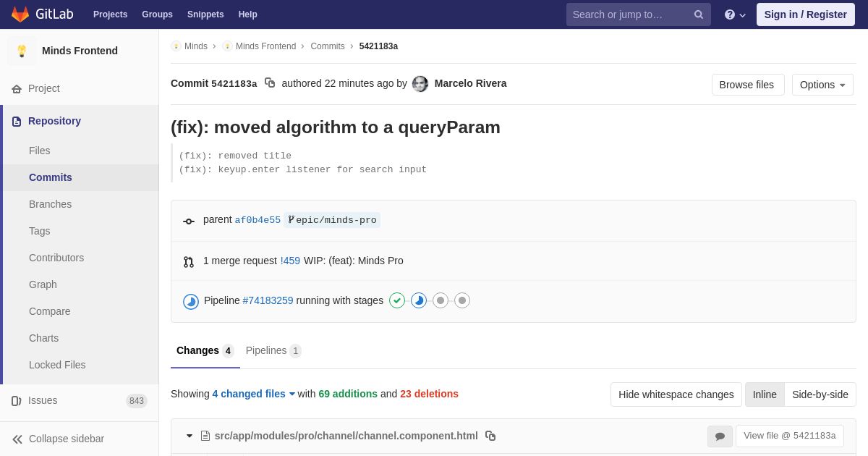Switch to Inline diff view

(765, 394)
